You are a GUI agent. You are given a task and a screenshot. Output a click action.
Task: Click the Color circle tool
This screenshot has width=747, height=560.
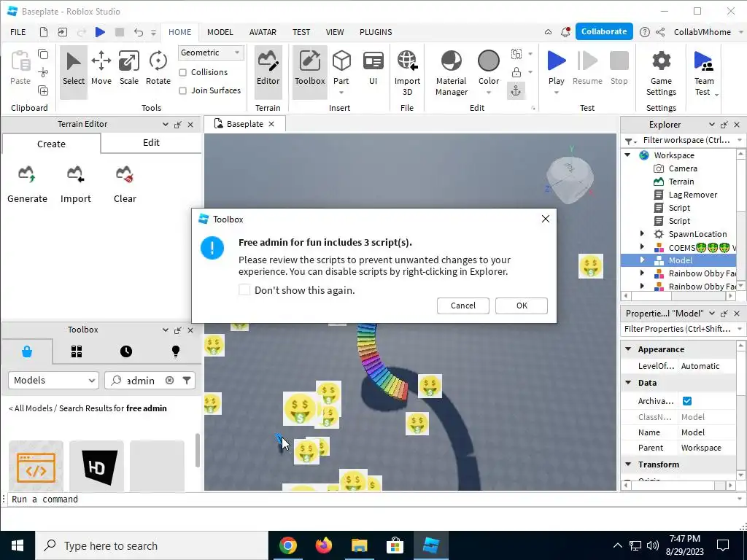(488, 68)
